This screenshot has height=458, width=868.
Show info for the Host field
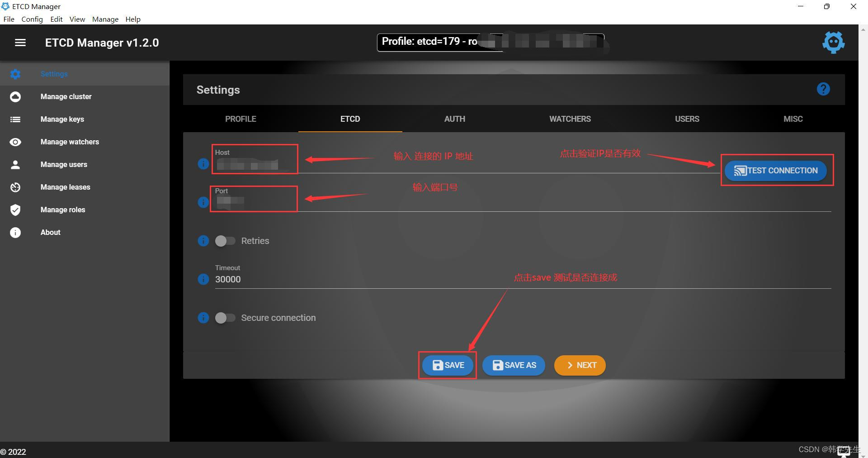pos(203,164)
